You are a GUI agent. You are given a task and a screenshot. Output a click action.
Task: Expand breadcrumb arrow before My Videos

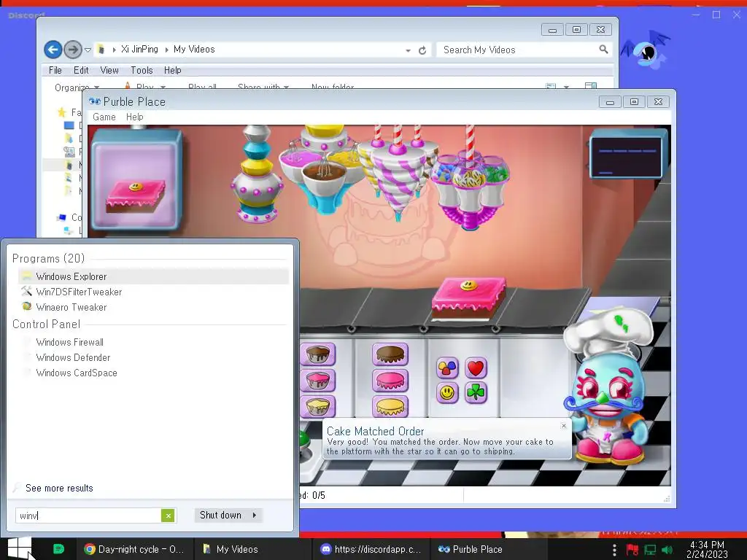tap(167, 50)
